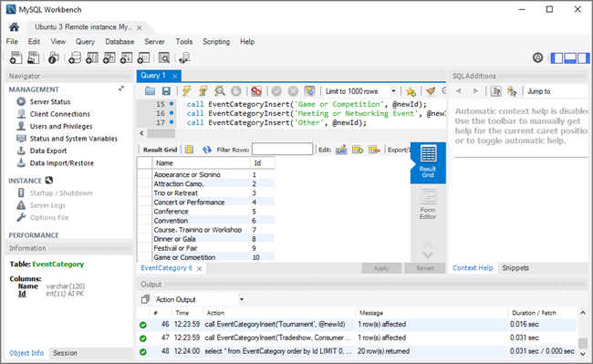This screenshot has width=593, height=364.
Task: Open script file in query editor
Action: (x=151, y=91)
